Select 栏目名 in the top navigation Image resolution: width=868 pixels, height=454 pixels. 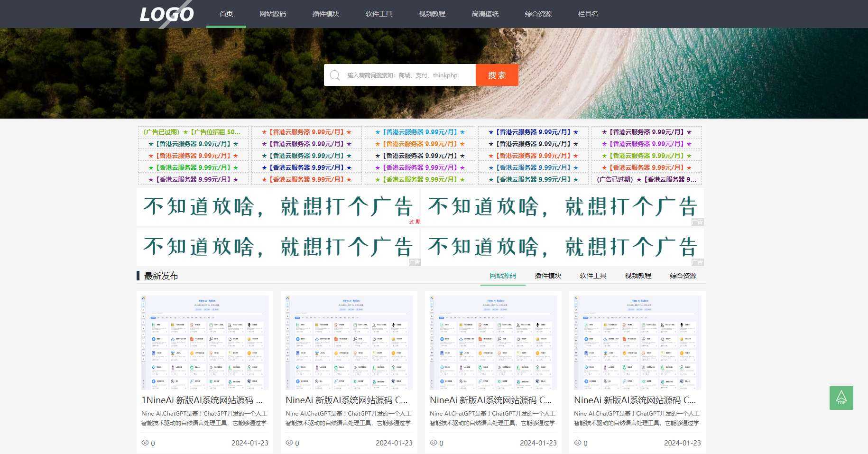pyautogui.click(x=587, y=14)
